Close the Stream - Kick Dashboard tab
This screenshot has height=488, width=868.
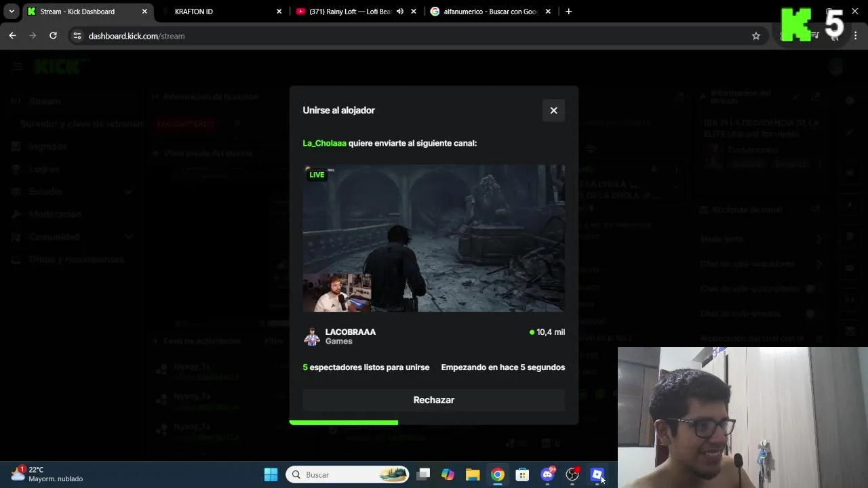coord(144,12)
